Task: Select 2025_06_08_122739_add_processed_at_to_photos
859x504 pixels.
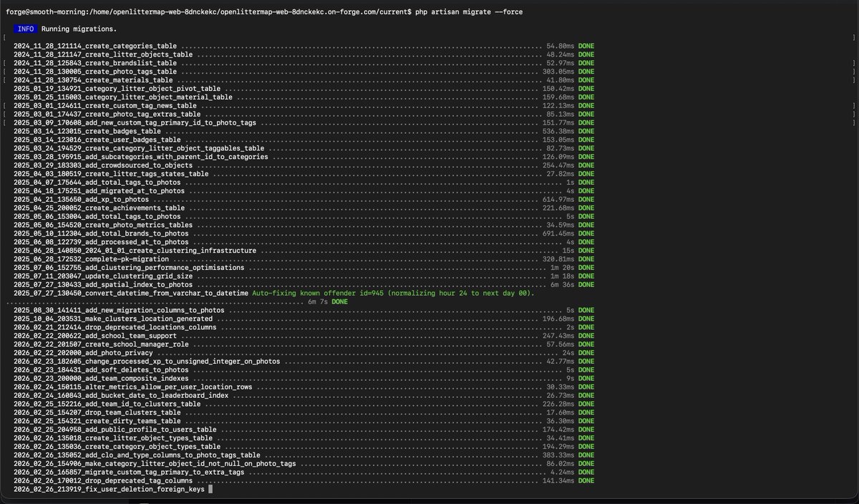Action: pyautogui.click(x=101, y=242)
